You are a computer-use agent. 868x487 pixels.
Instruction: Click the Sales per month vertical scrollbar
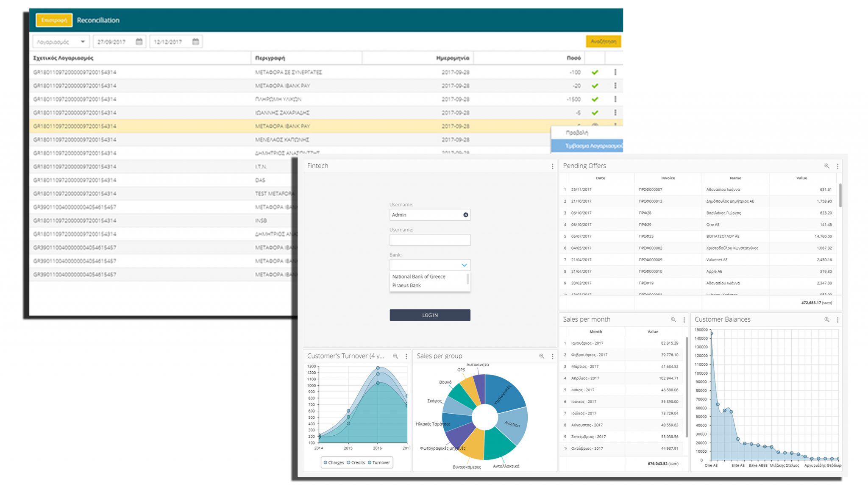coord(686,387)
